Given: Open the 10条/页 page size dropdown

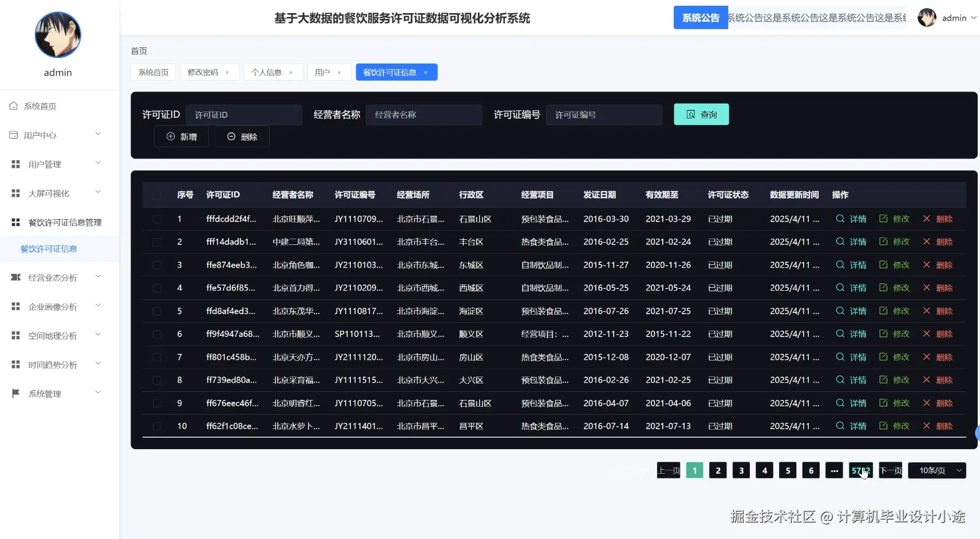Looking at the screenshot, I should click(x=937, y=470).
